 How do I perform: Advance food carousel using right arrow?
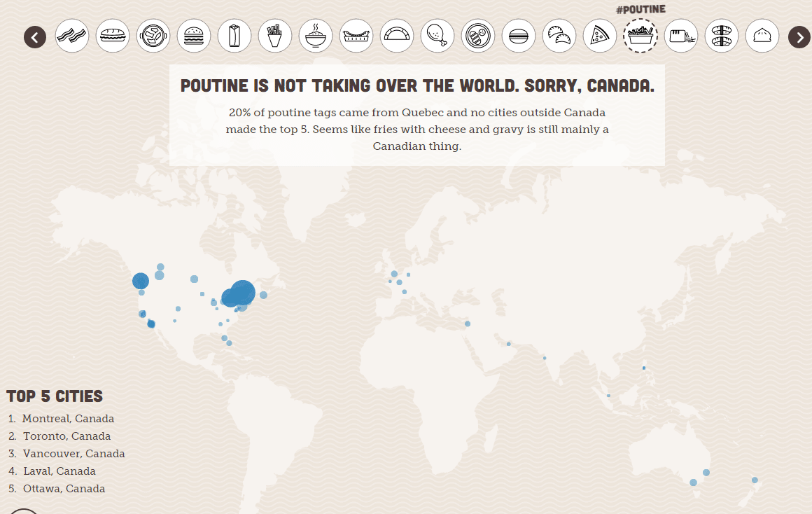(799, 36)
